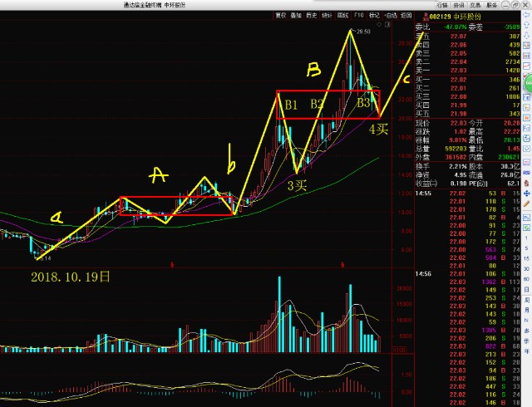Screen dimensions: 532x407
Task: Click the up arrow icon in sidebar
Action: pyautogui.click(x=526, y=25)
